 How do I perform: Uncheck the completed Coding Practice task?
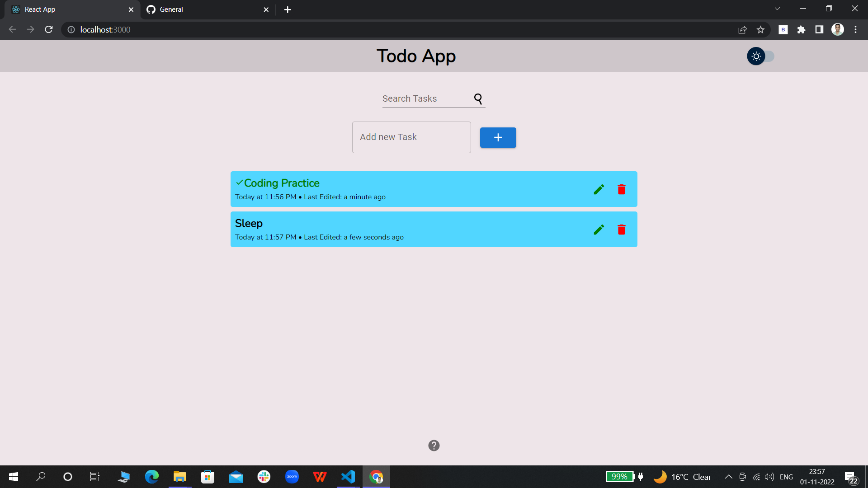click(281, 183)
